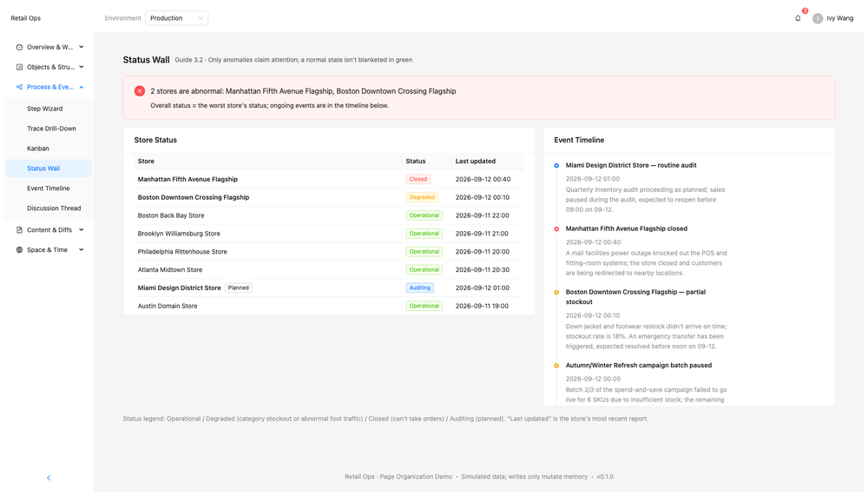Screen dimensions: 868x496
Task: Click the 2026-09-11 22:00 timestamp
Action: click(x=482, y=215)
